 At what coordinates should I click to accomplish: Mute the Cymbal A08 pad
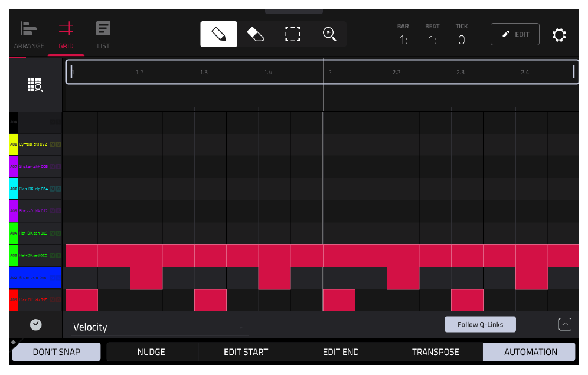(53, 144)
